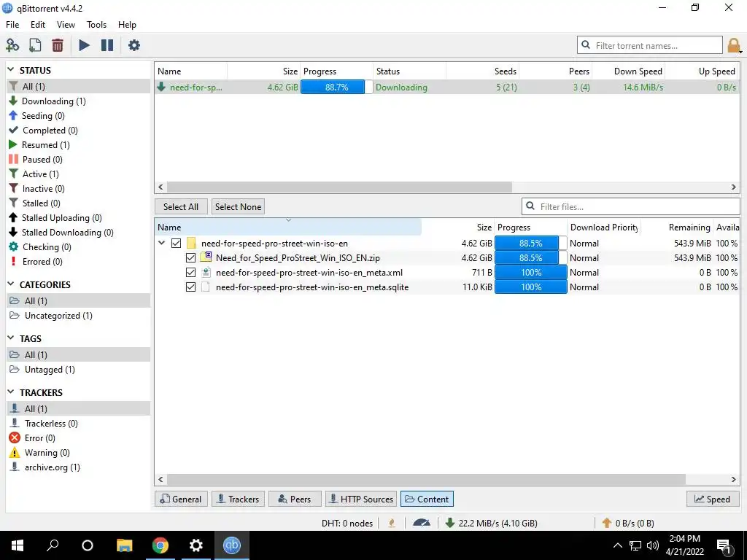This screenshot has width=747, height=560.
Task: Collapse the need-for-speed folder tree node
Action: coord(161,243)
